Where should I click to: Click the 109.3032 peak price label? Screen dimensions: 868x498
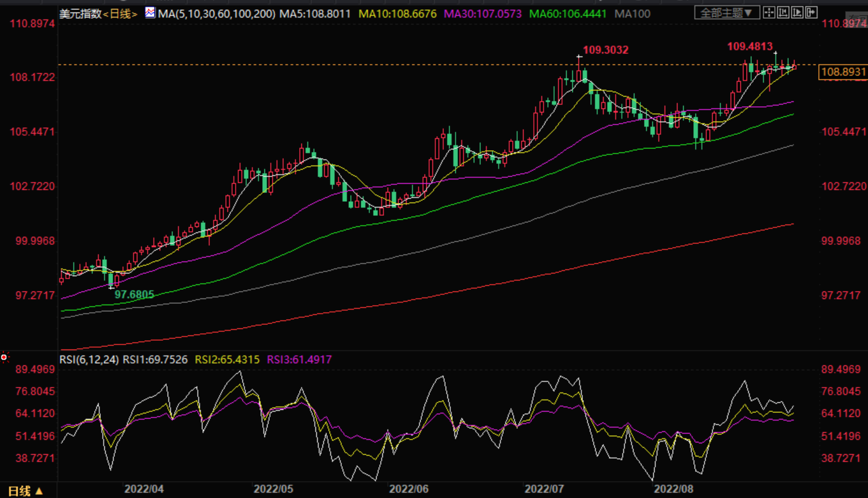[x=605, y=50]
